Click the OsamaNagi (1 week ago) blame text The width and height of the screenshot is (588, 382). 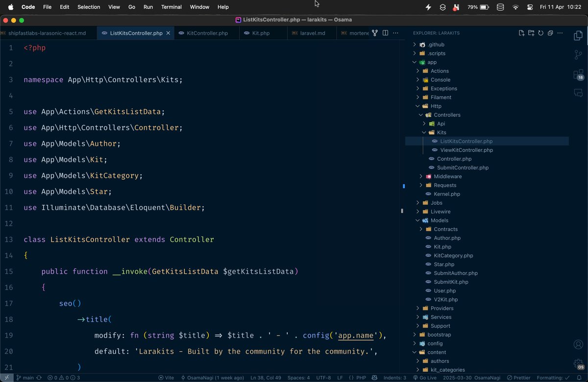(x=213, y=378)
